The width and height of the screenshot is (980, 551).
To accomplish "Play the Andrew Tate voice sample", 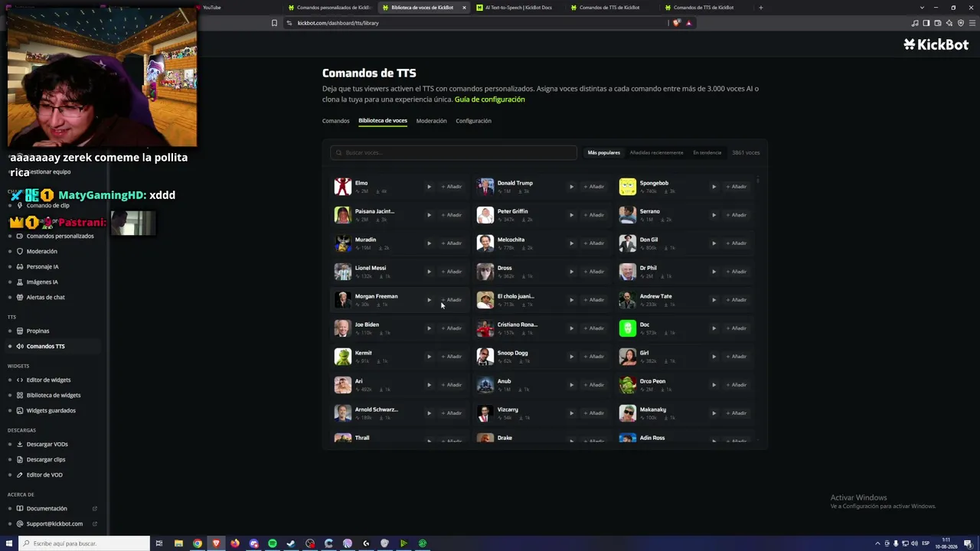I will coord(714,300).
